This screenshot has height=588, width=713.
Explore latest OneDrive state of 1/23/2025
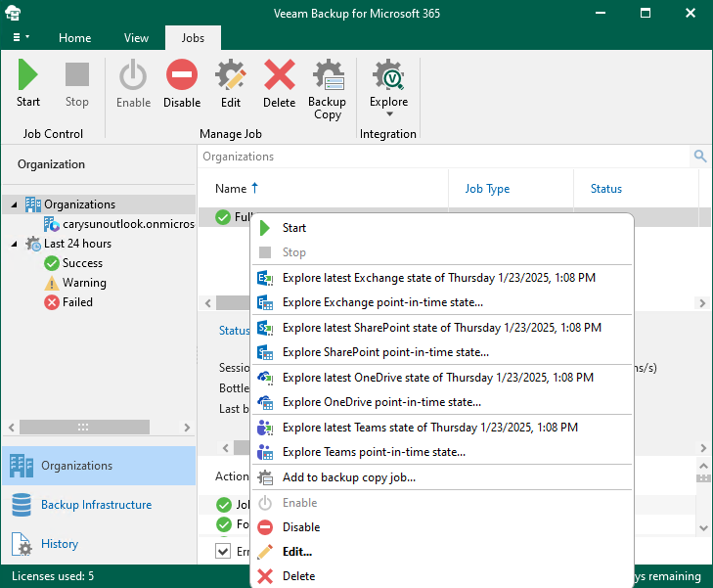tap(442, 378)
